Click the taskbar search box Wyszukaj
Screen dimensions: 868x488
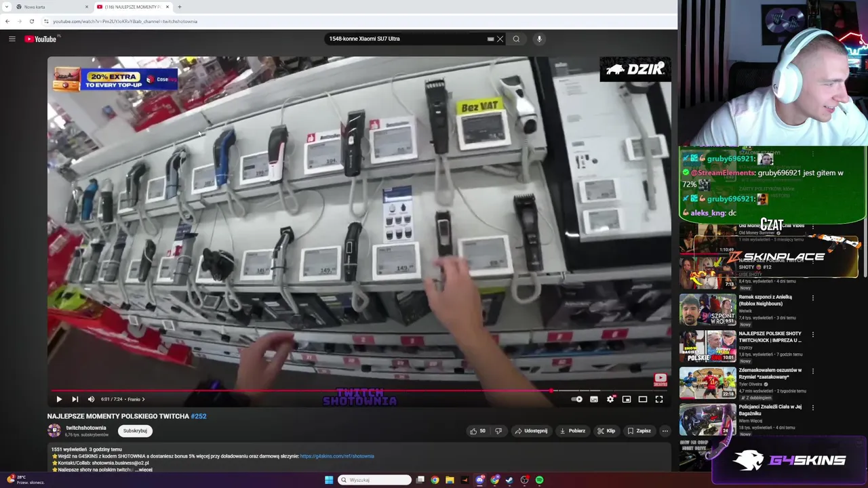[x=374, y=480]
